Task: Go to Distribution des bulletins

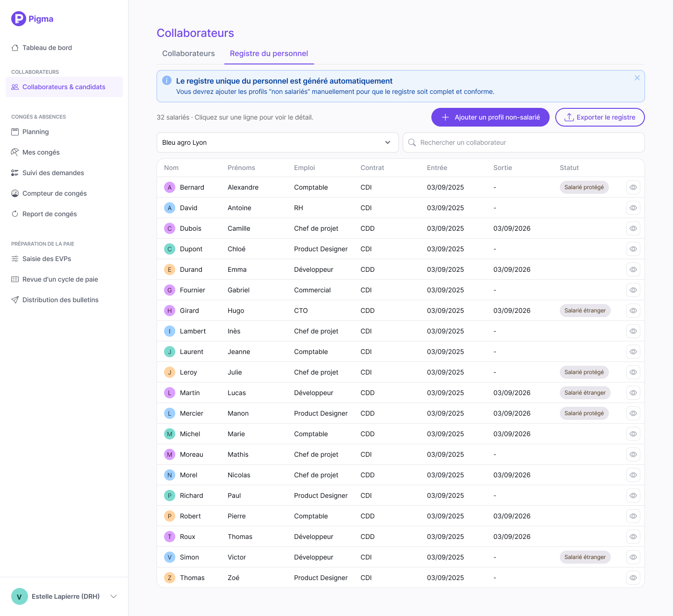Action: click(x=64, y=300)
